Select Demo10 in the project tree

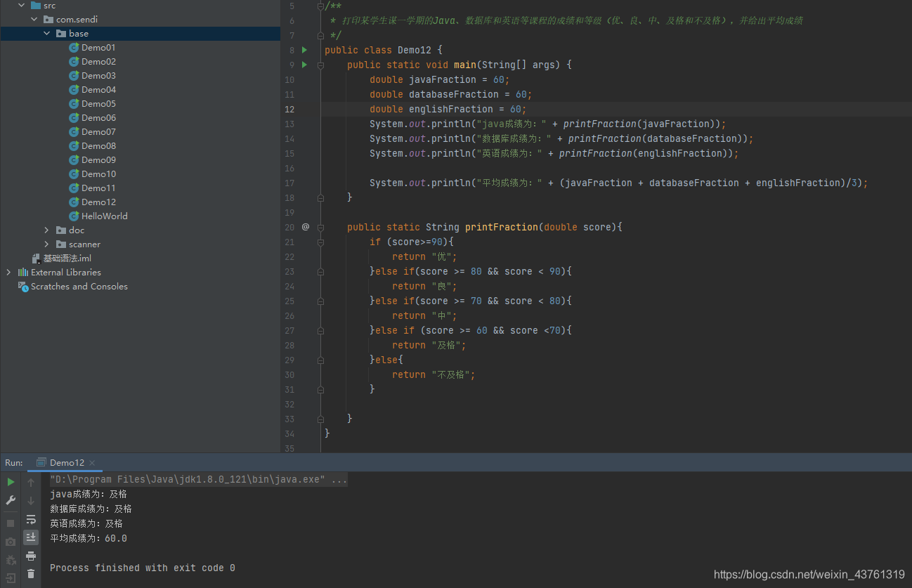[98, 174]
